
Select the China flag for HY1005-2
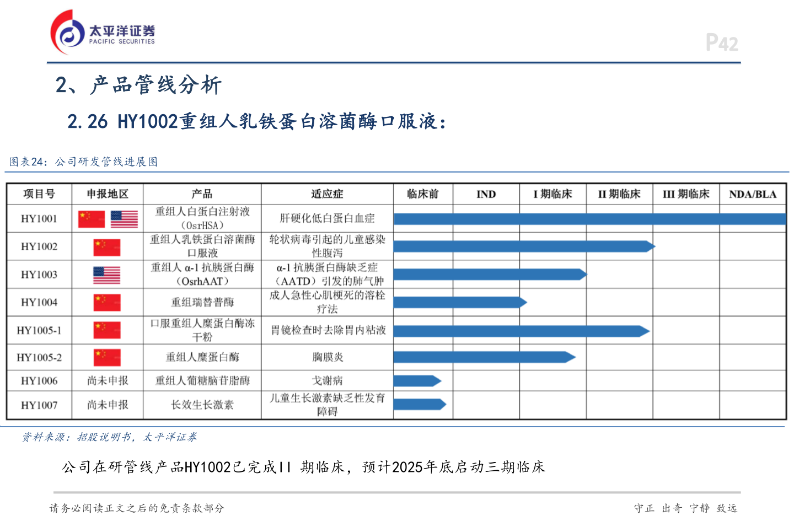pos(106,357)
